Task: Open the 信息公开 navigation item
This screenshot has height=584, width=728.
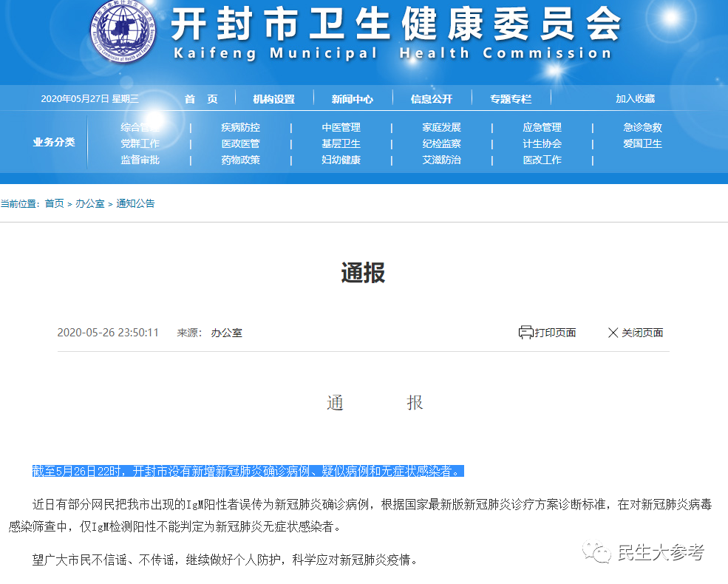Action: pos(432,99)
